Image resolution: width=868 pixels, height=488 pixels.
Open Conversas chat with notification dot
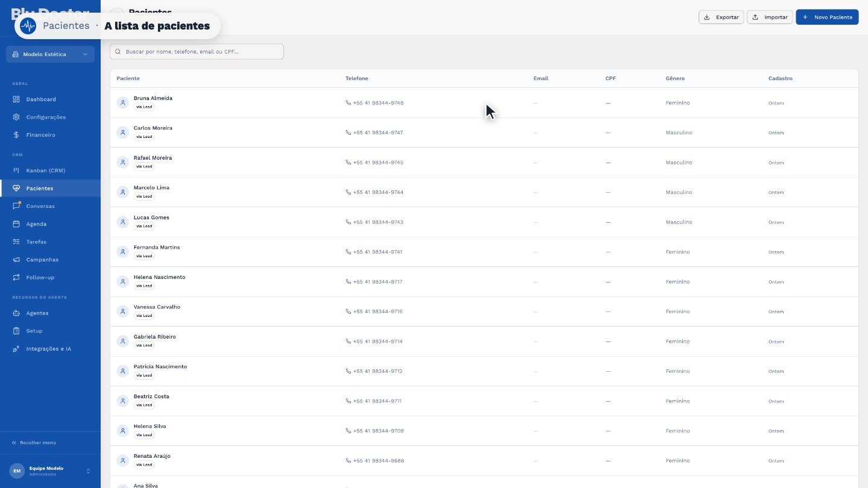click(50, 206)
